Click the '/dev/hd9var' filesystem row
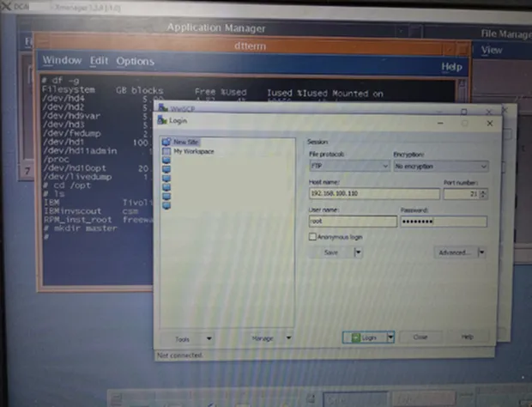Viewport: 532px width, 407px height. 71,116
